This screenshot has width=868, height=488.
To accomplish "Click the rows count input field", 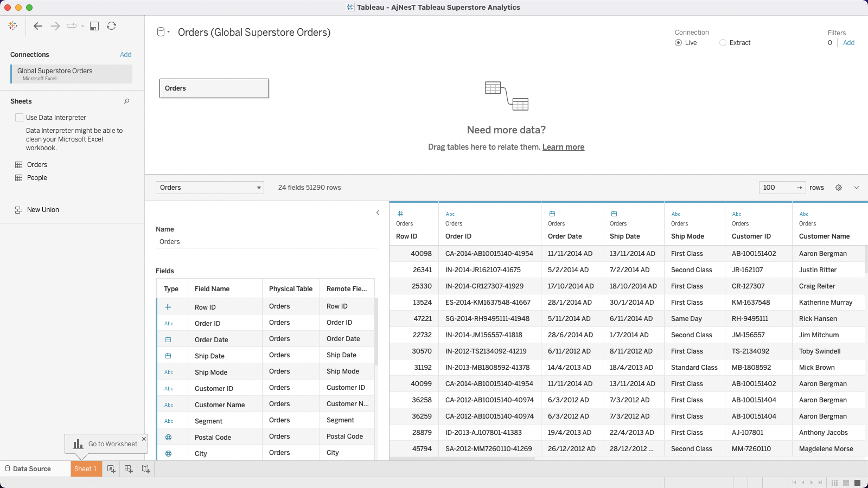I will 776,188.
